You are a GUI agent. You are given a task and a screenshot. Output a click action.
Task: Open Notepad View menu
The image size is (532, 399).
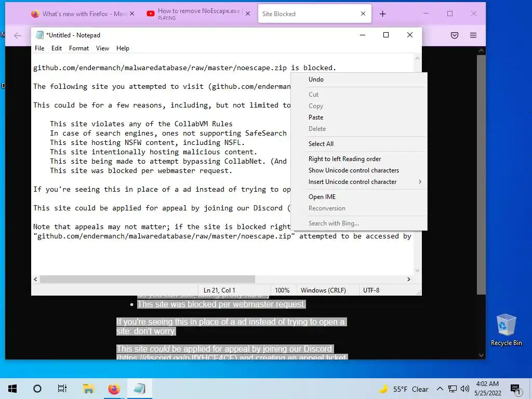(102, 48)
